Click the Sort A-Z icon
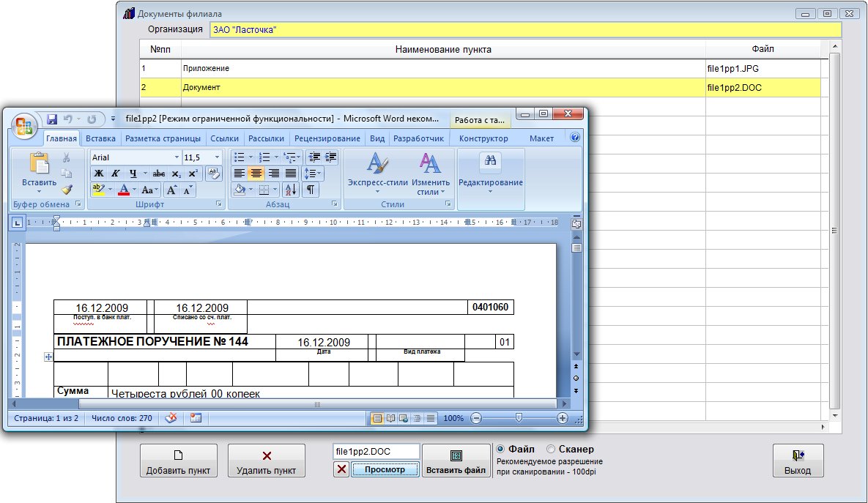The width and height of the screenshot is (868, 503). pos(290,190)
